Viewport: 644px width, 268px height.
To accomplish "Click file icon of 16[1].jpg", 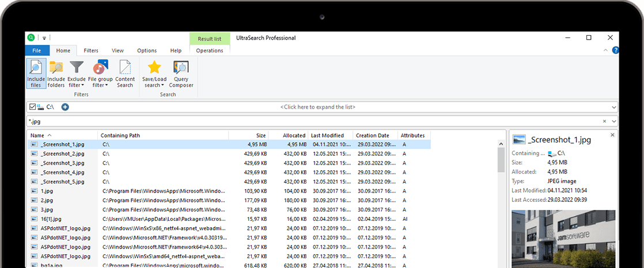I will (35, 219).
